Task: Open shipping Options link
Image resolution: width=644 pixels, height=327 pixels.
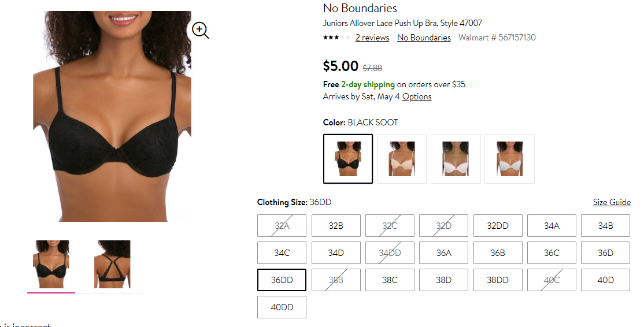Action: (417, 96)
